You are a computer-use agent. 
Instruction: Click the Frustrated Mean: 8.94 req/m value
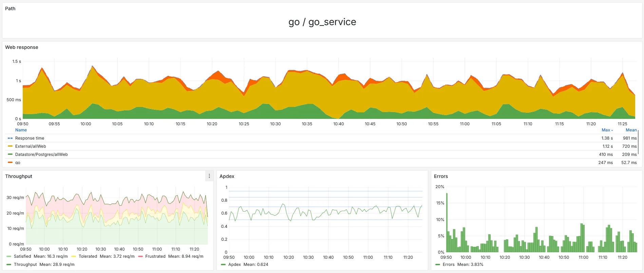[186, 256]
